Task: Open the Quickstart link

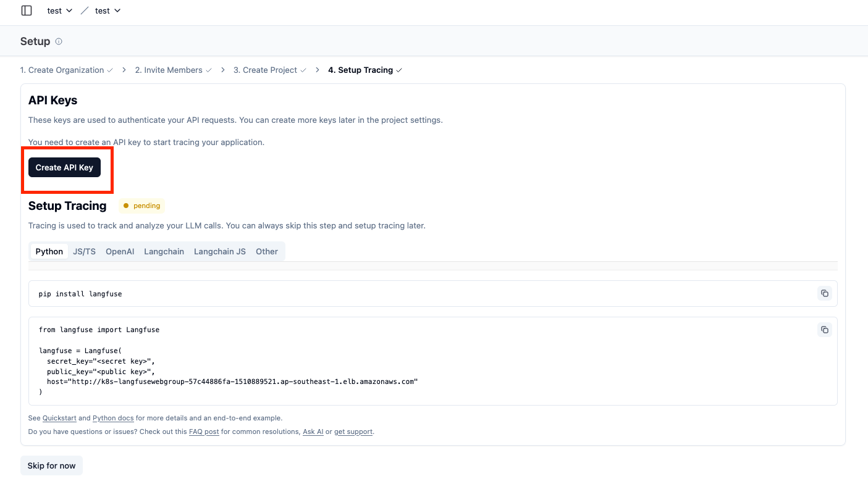Action: pos(59,418)
